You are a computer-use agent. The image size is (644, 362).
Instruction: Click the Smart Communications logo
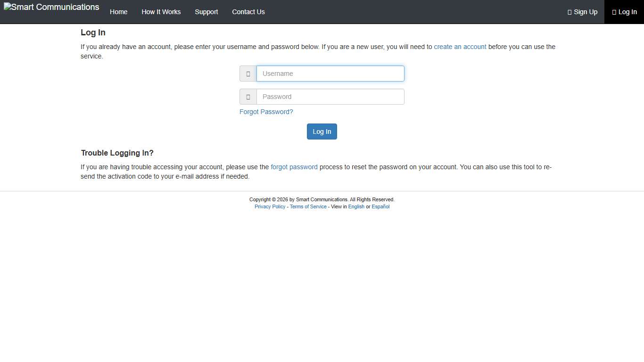pos(51,7)
